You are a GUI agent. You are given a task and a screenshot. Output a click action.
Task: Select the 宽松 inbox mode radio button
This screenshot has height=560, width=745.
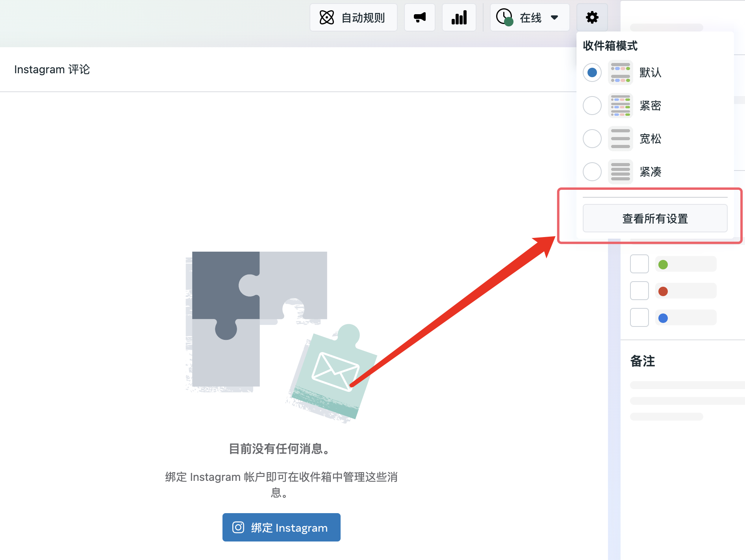(592, 139)
